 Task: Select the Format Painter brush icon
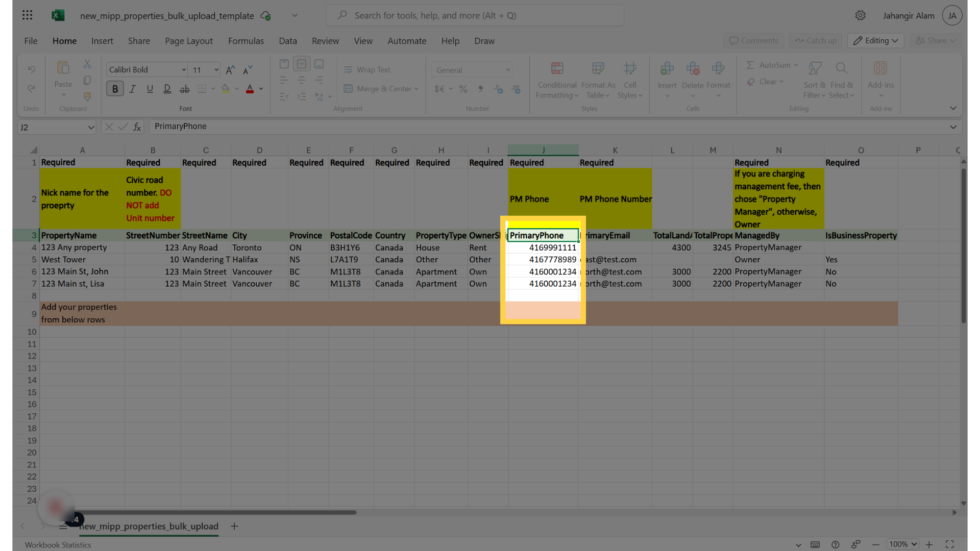point(87,96)
